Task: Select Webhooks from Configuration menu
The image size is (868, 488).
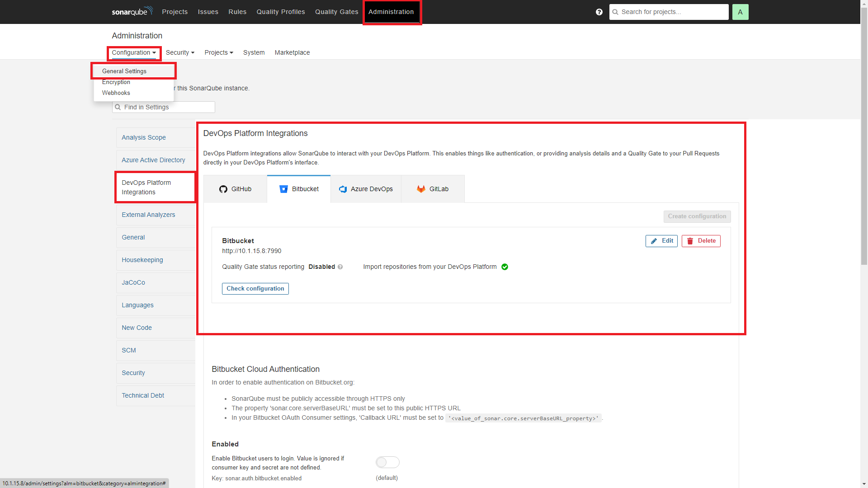Action: 134,93
